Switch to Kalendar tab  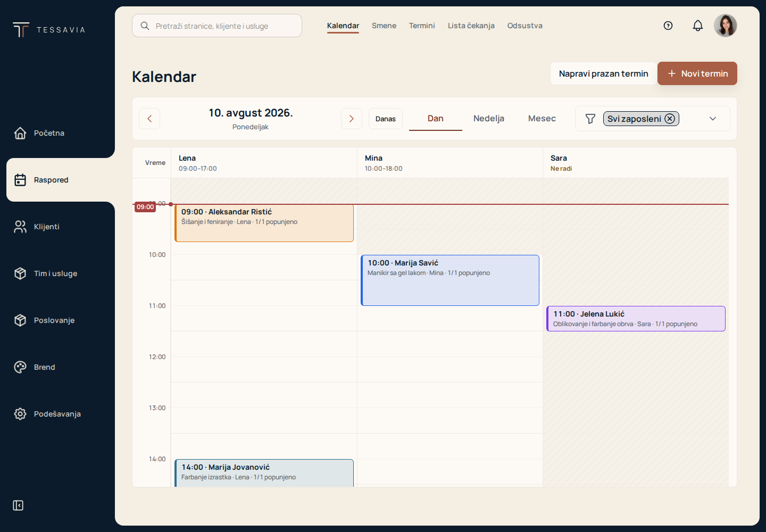click(343, 26)
